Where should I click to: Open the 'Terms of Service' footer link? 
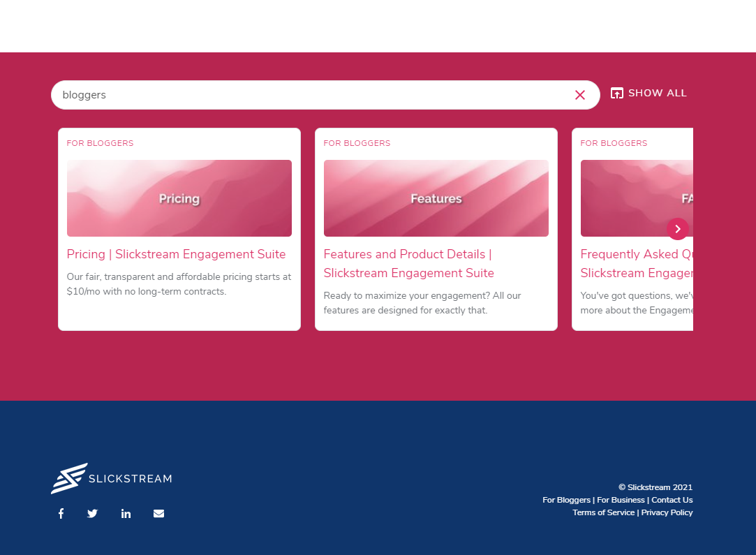pos(604,512)
